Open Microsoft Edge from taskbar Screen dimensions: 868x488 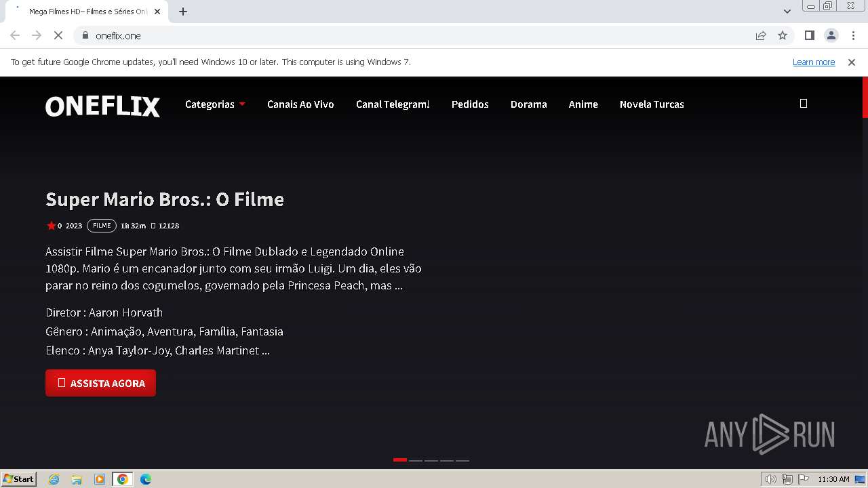click(x=146, y=479)
